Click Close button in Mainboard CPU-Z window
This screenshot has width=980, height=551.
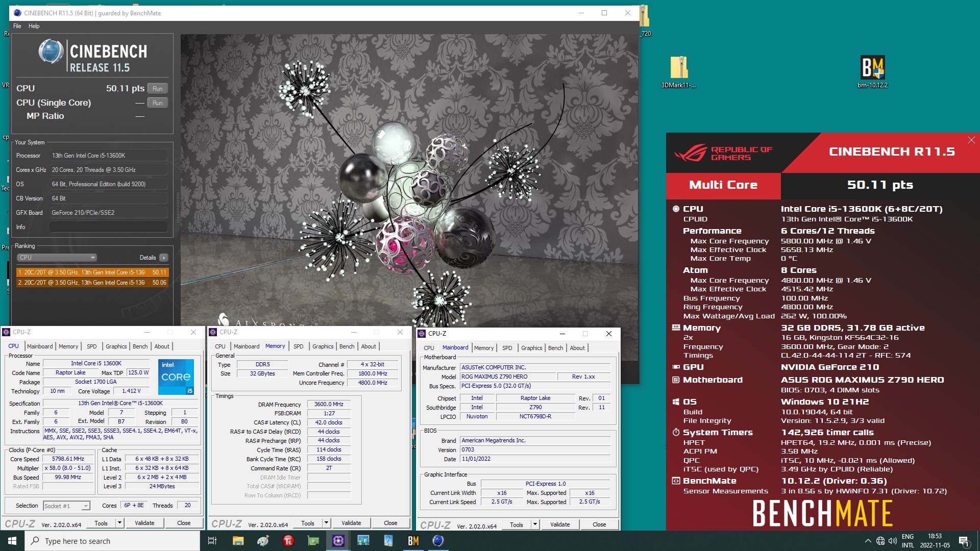coord(599,524)
